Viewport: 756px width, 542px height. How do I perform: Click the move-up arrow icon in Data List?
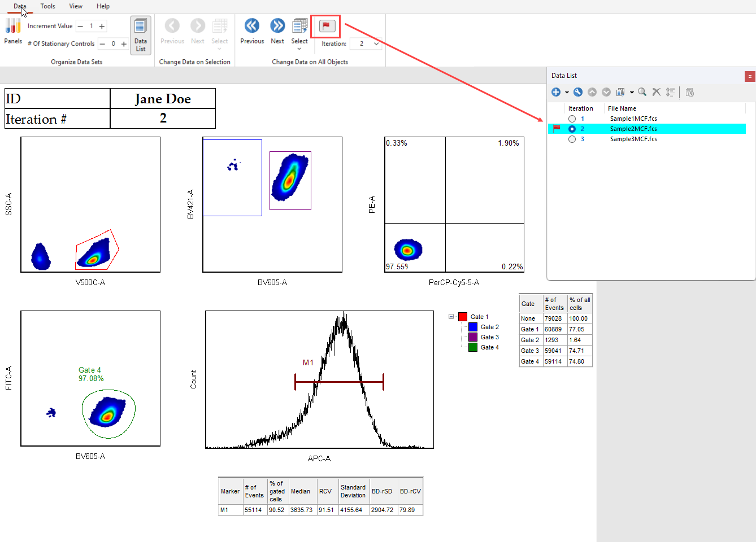coord(592,91)
